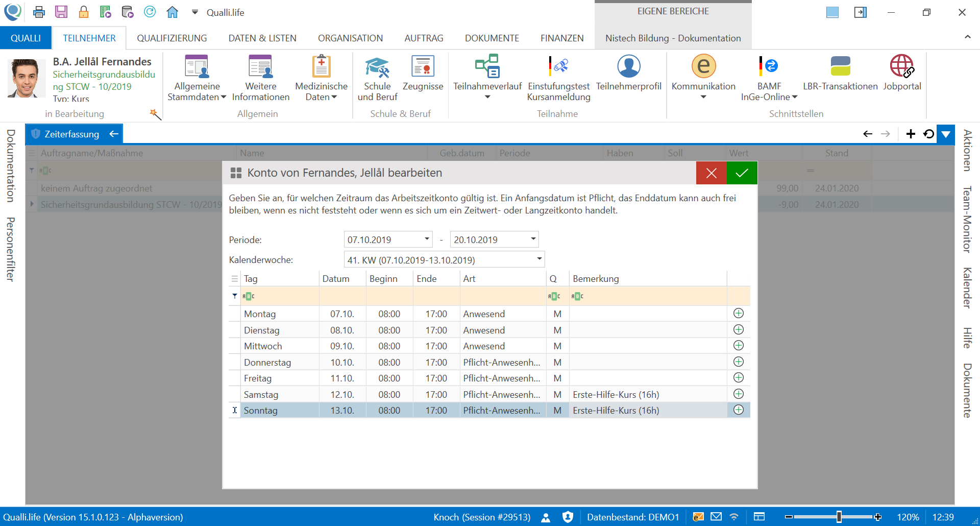Open Jobportal
Viewport: 980px width, 526px height.
(x=902, y=74)
